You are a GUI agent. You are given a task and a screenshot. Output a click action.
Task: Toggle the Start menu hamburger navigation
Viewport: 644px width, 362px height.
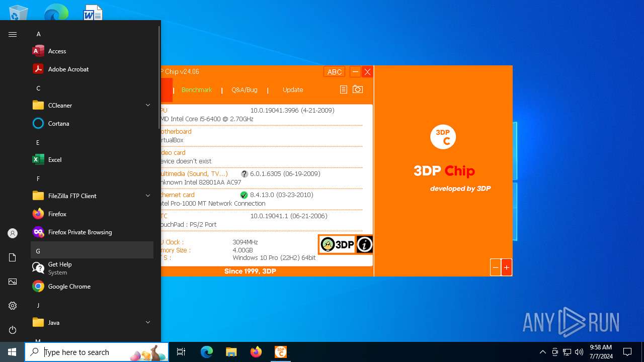pos(13,34)
